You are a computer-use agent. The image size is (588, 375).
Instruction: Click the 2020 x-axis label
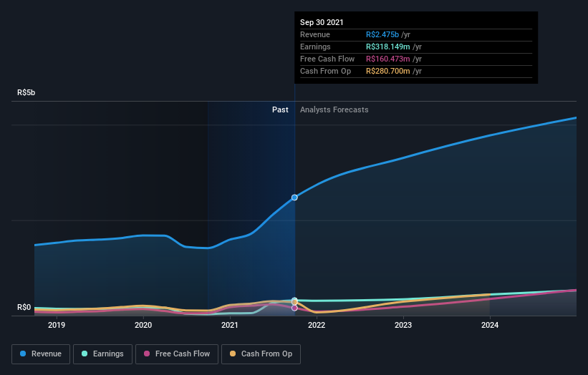point(143,325)
